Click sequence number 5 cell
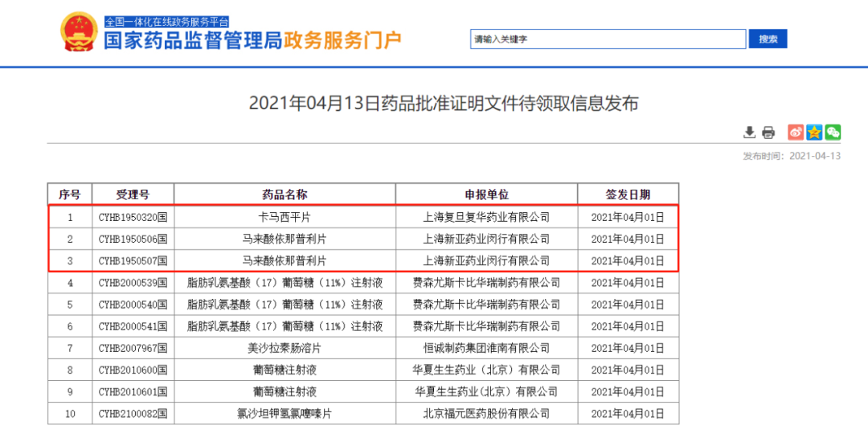 70,305
